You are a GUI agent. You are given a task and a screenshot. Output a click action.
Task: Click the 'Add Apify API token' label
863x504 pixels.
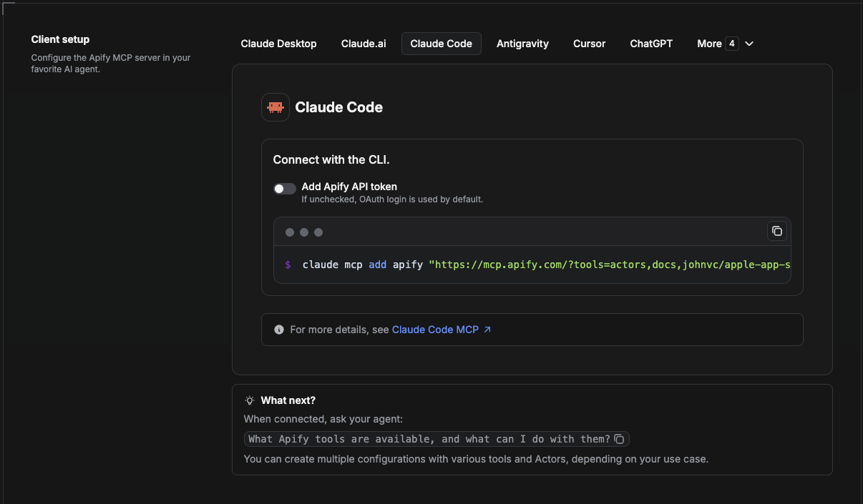pyautogui.click(x=349, y=187)
